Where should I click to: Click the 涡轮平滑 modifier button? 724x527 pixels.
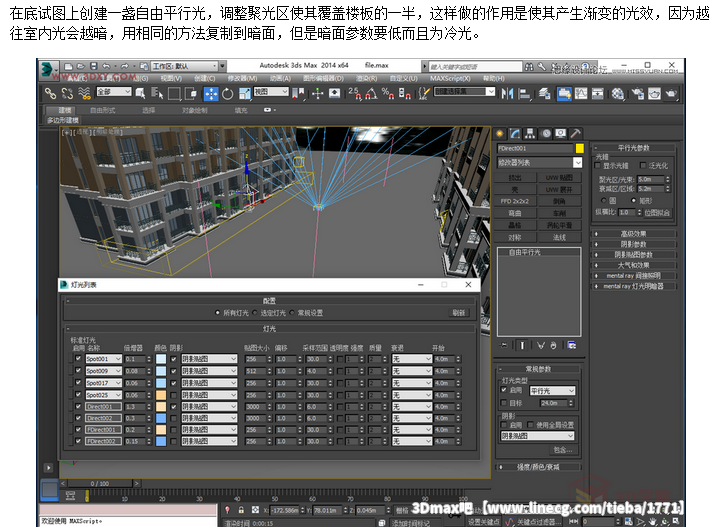click(559, 225)
